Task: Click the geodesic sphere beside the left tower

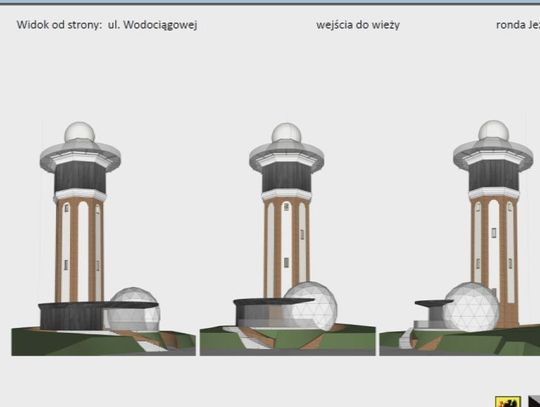Action: 133,309
